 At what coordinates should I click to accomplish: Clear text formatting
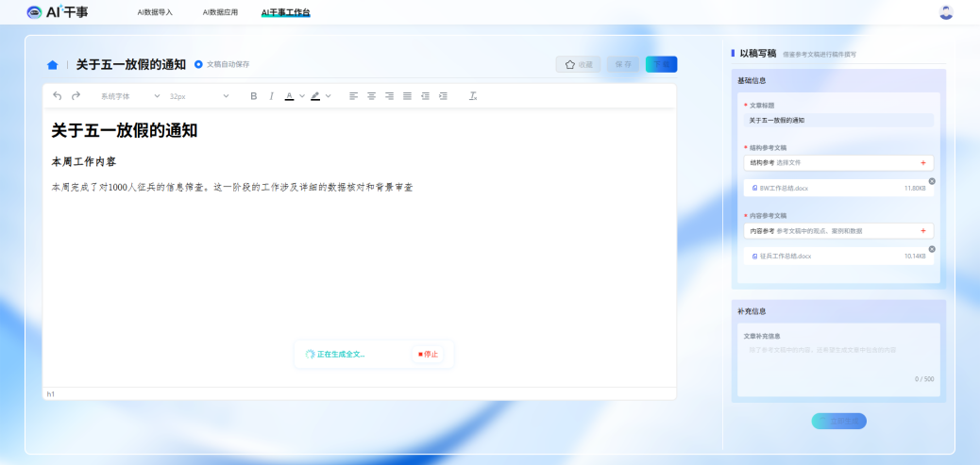[x=473, y=96]
